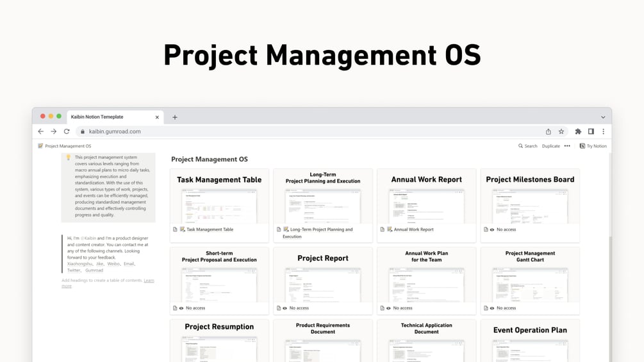Viewport: 644px width, 362px height.
Task: Go back with the browser back arrow
Action: pyautogui.click(x=40, y=131)
